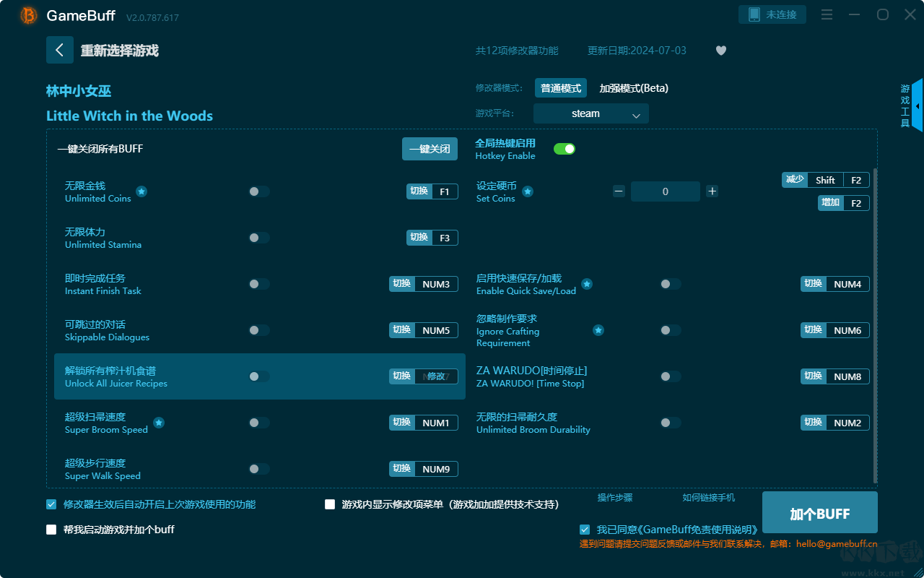The width and height of the screenshot is (924, 578).
Task: Click the 林中小女巫 game name
Action: pyautogui.click(x=79, y=91)
